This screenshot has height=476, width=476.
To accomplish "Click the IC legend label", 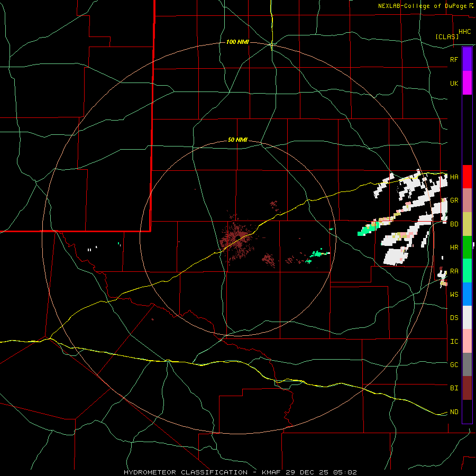I will click(x=454, y=342).
